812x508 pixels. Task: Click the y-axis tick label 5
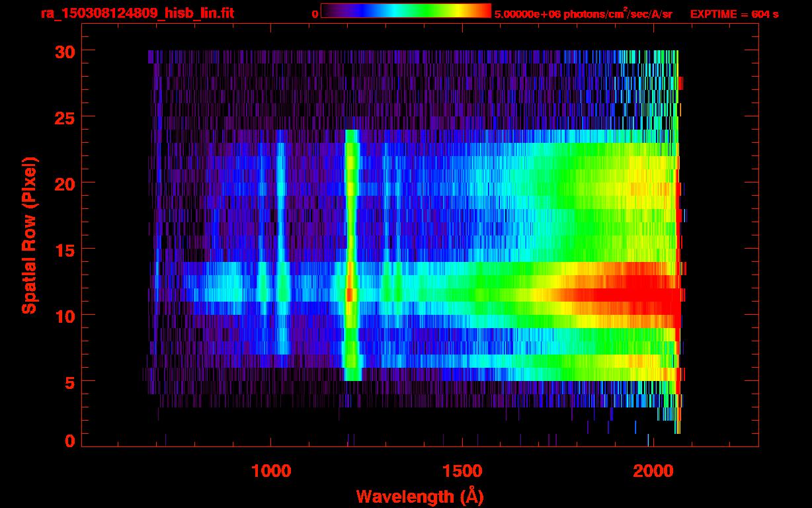tap(70, 382)
